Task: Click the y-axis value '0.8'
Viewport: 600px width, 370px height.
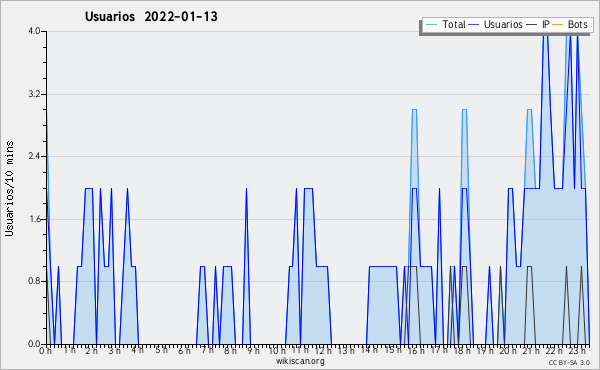Action: 34,282
